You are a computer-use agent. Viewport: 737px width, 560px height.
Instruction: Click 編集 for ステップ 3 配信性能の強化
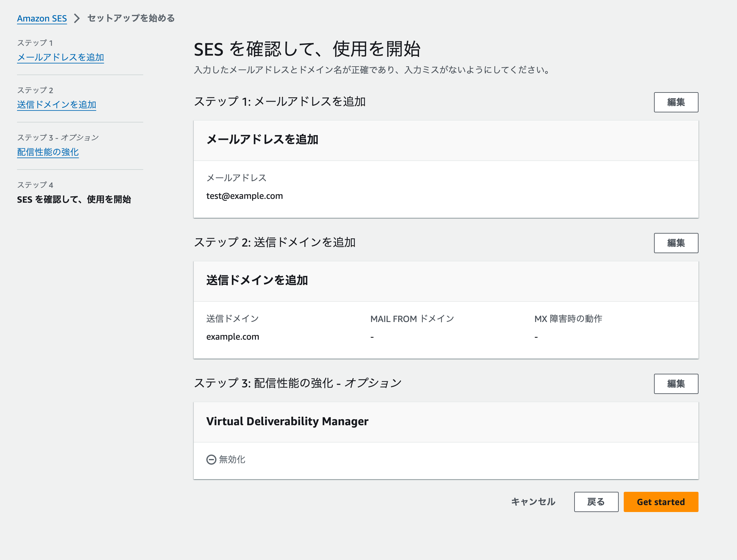pos(676,384)
